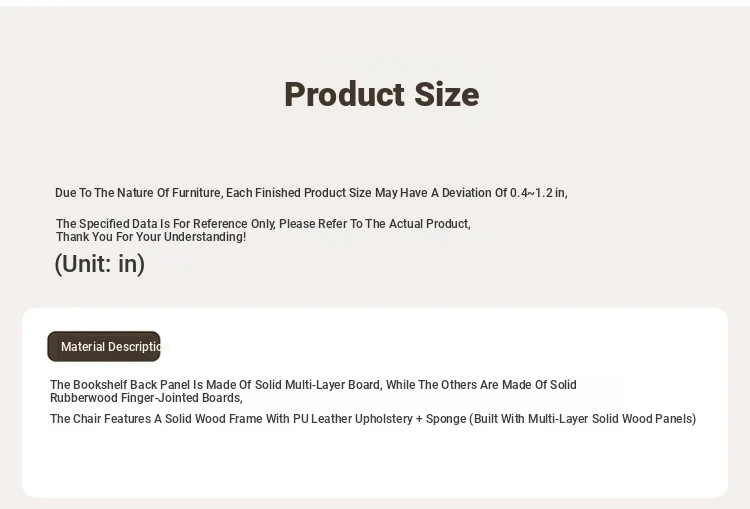This screenshot has width=750, height=509.
Task: Click 'Due To The Nature Of Furniture' phrase
Action: [x=138, y=193]
